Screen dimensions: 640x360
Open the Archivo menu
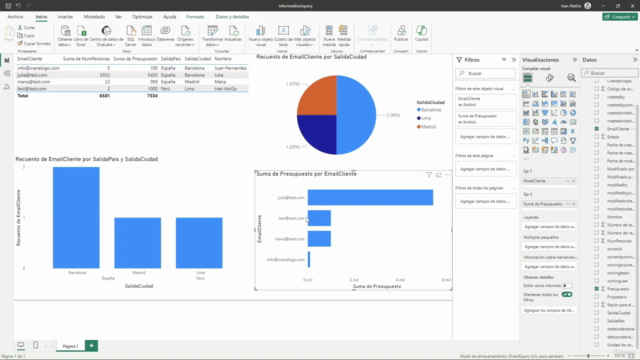tap(15, 17)
